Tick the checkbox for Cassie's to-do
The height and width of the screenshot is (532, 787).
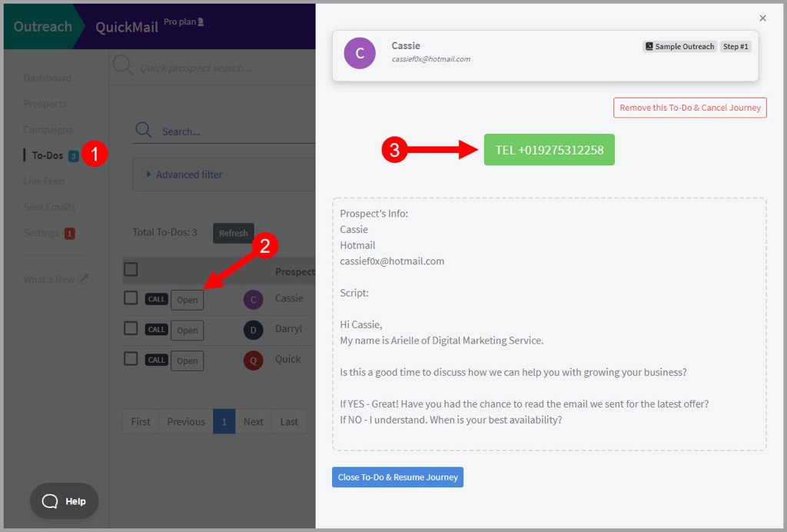coord(131,298)
